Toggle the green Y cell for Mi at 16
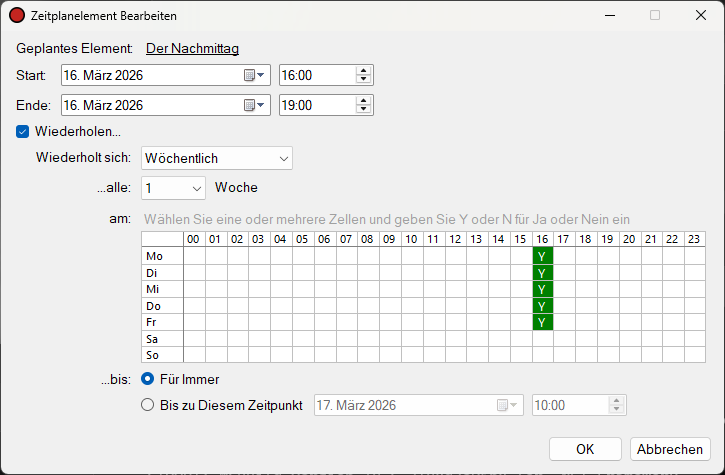 coord(543,289)
